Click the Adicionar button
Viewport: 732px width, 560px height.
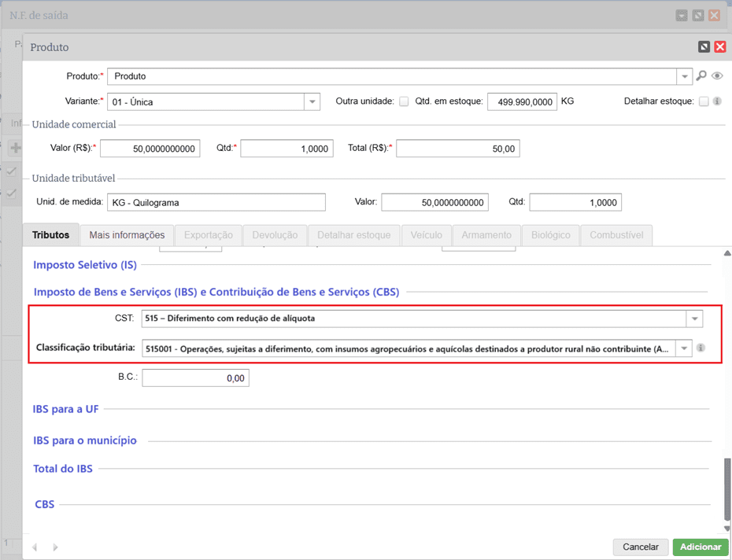[x=700, y=547]
